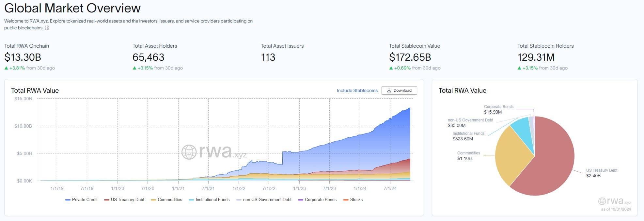Toggle Institutional Funds legend entry
Screen dimensions: 644x221
pos(209,200)
